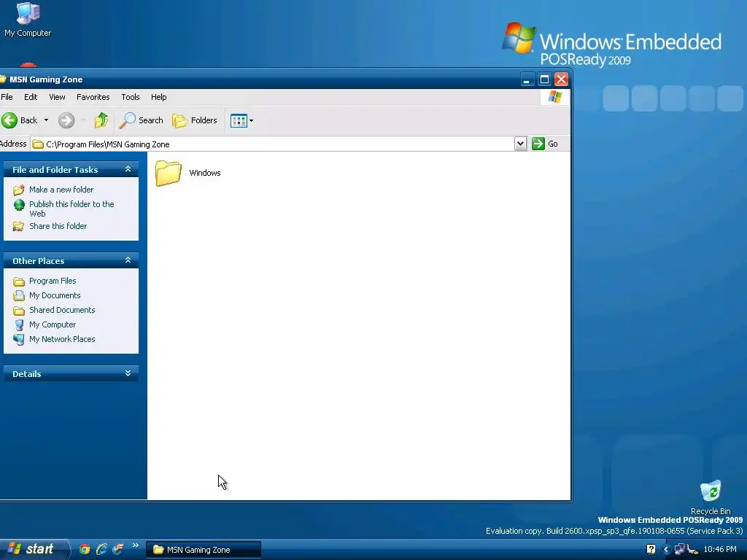Image resolution: width=747 pixels, height=560 pixels.
Task: Click the My Network Places icon in sidebar
Action: 18,340
